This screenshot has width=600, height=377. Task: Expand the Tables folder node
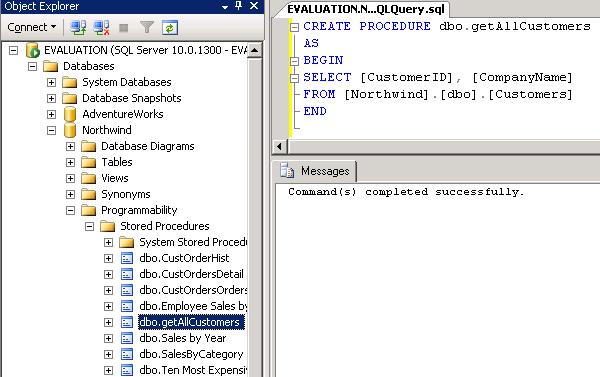tap(70, 162)
